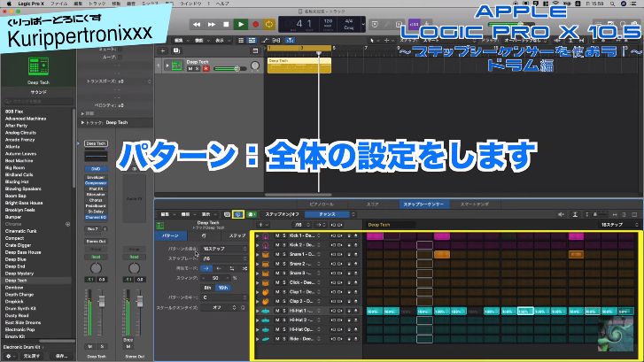Open the edit mode chance dropdown
The height and width of the screenshot is (362, 644).
pyautogui.click(x=330, y=214)
